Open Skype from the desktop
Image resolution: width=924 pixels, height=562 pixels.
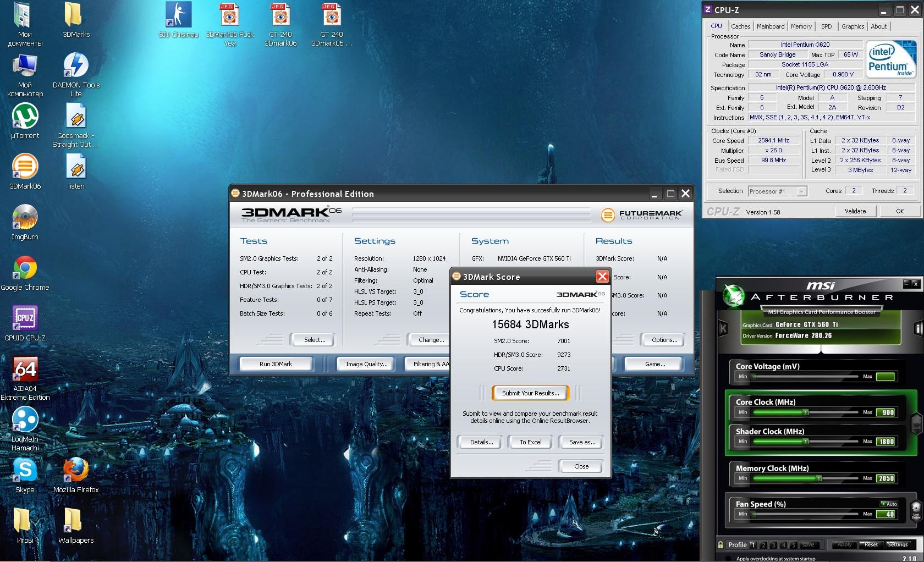coord(25,475)
